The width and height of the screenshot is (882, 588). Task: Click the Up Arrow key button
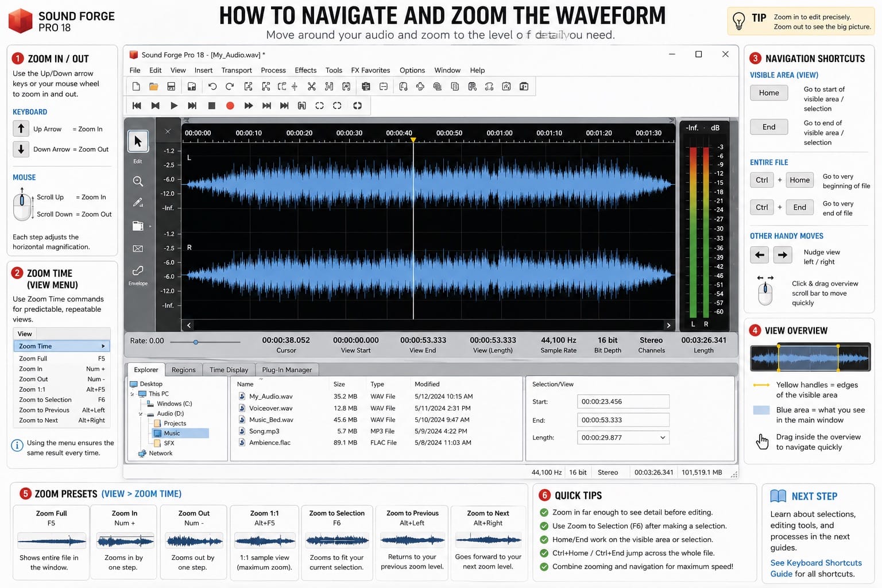point(21,128)
